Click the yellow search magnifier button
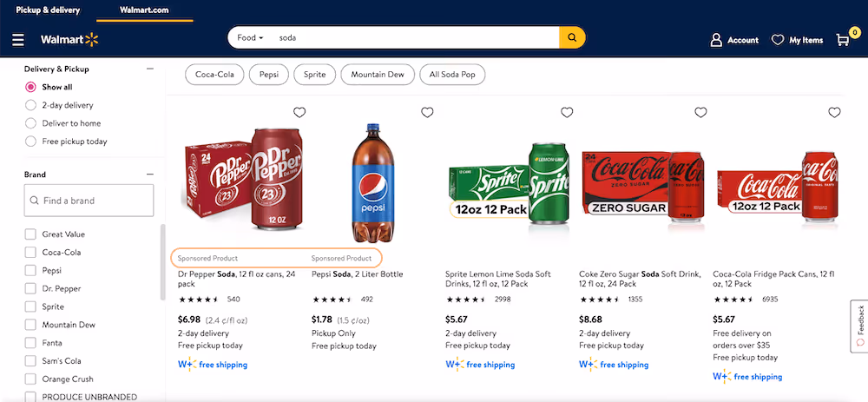Viewport: 868px width, 402px height. [x=572, y=37]
